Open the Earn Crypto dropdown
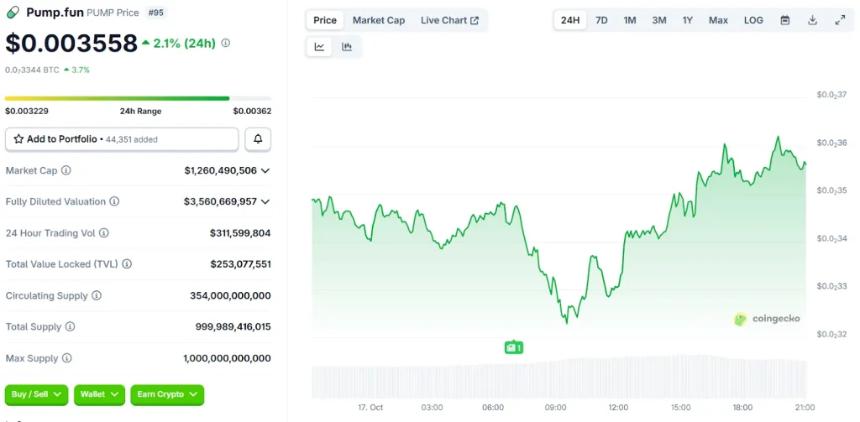The image size is (860, 422). tap(167, 395)
